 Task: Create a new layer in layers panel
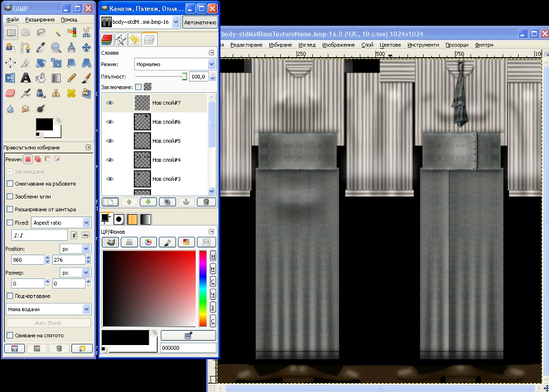[110, 202]
